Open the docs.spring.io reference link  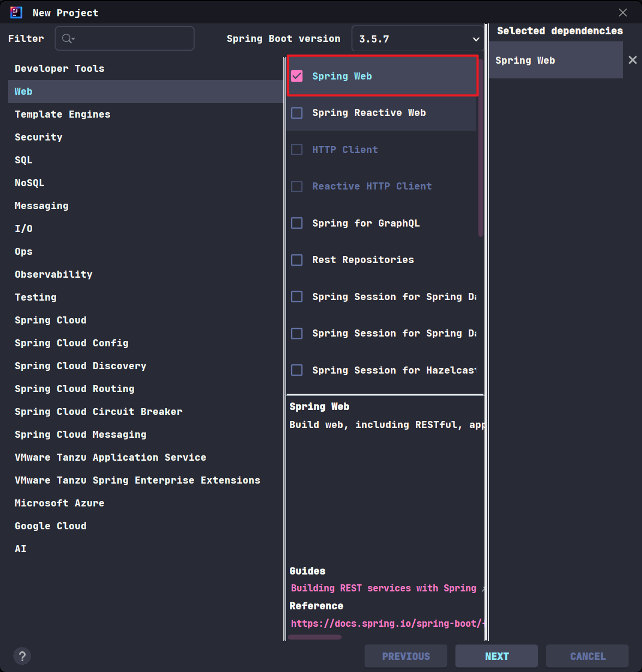[387, 624]
